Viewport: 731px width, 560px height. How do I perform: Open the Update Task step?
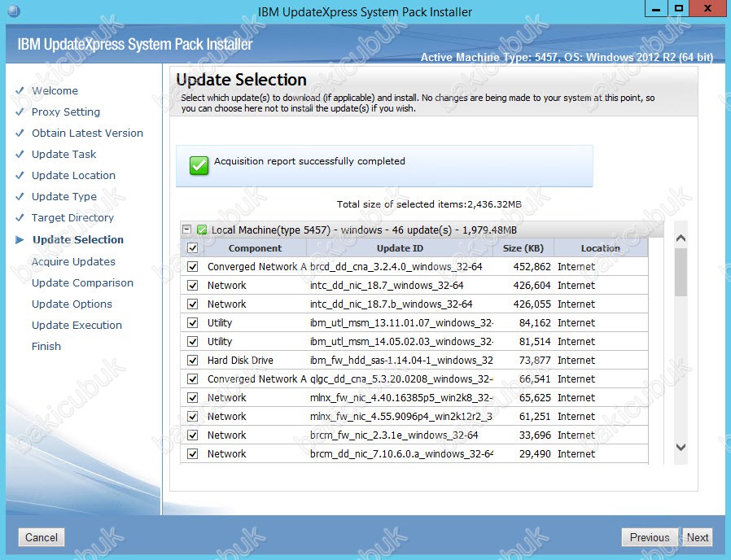pyautogui.click(x=63, y=154)
